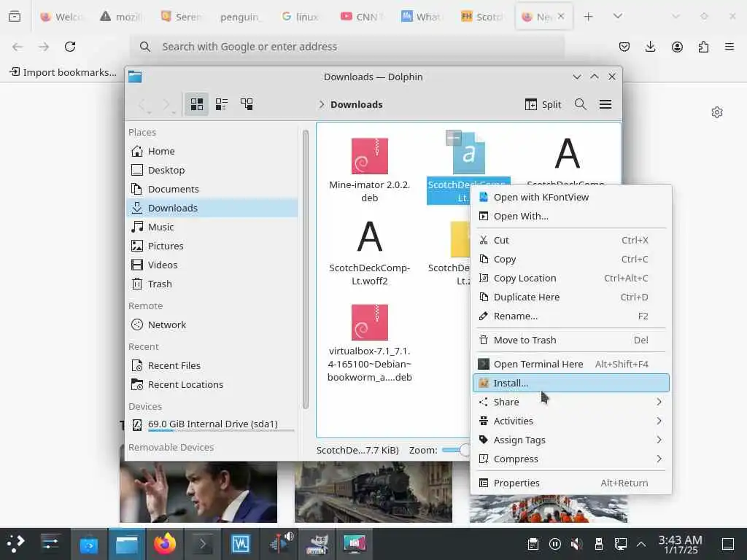Choose Open With... from context menu

(571, 216)
